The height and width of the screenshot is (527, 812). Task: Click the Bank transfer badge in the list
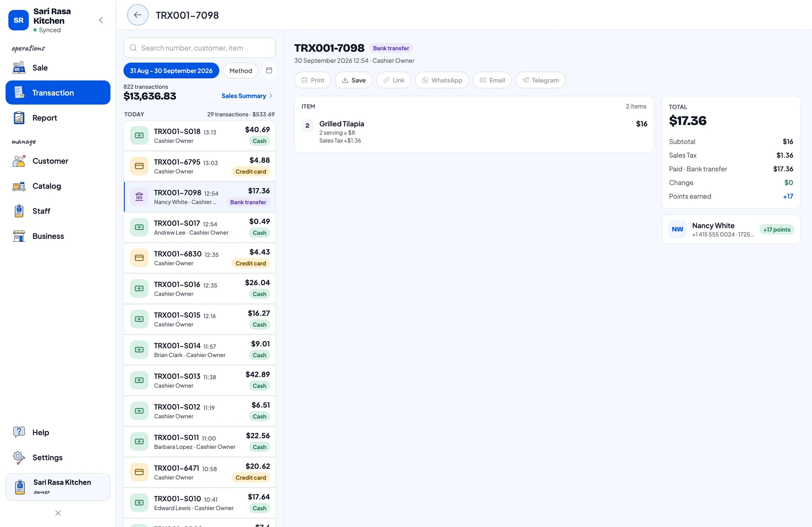pyautogui.click(x=248, y=202)
